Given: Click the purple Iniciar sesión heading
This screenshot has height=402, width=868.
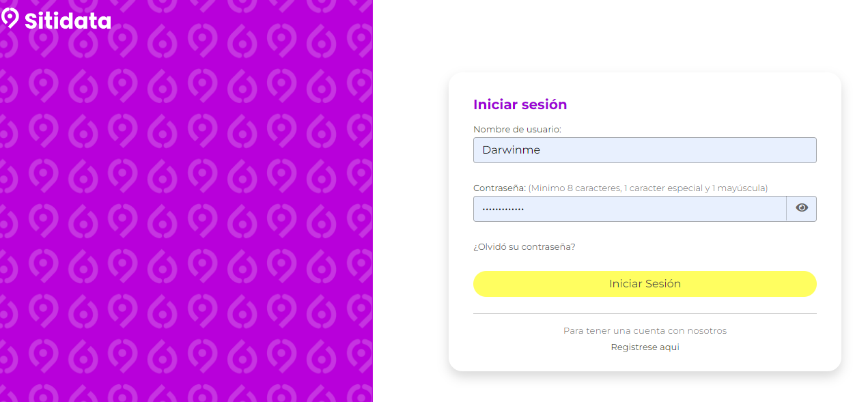Looking at the screenshot, I should coord(520,104).
